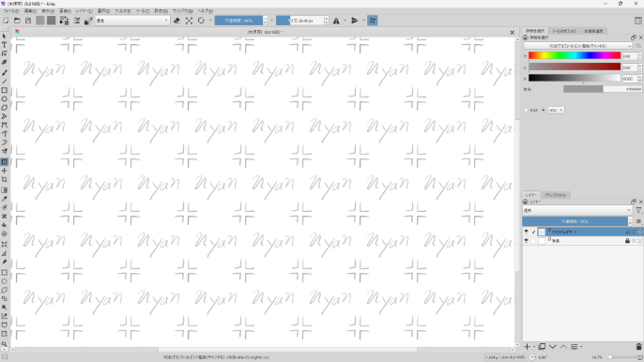
Task: Switch to the ブラシプリセット tab
Action: pos(556,195)
